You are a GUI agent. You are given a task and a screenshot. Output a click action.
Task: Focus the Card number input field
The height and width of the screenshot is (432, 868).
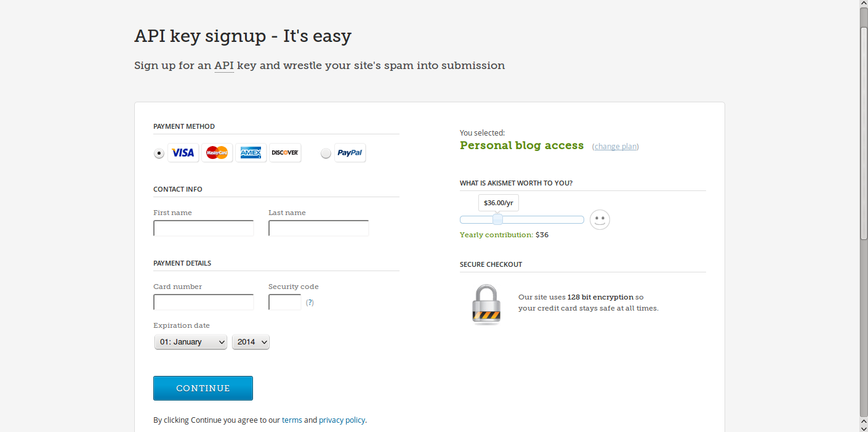pos(203,303)
